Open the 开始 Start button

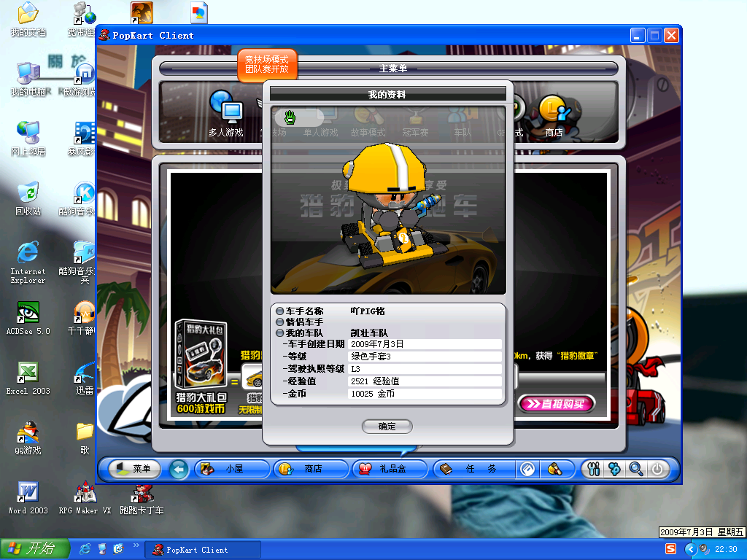(35, 549)
